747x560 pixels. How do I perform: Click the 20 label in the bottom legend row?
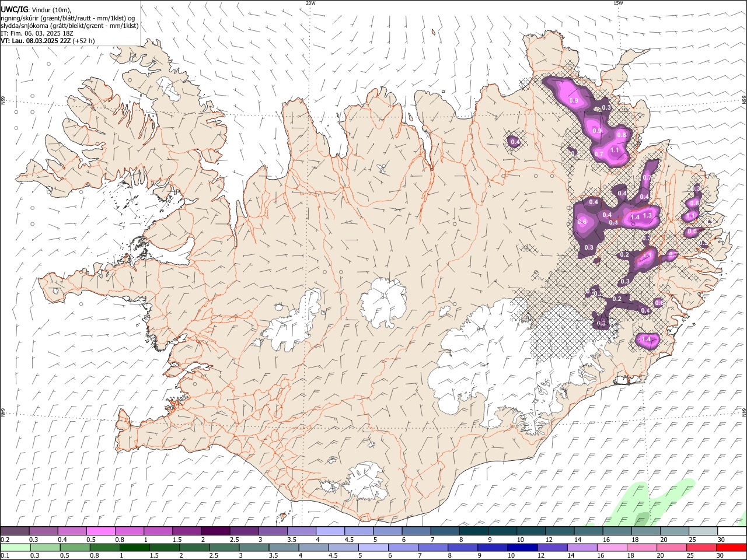point(660,556)
